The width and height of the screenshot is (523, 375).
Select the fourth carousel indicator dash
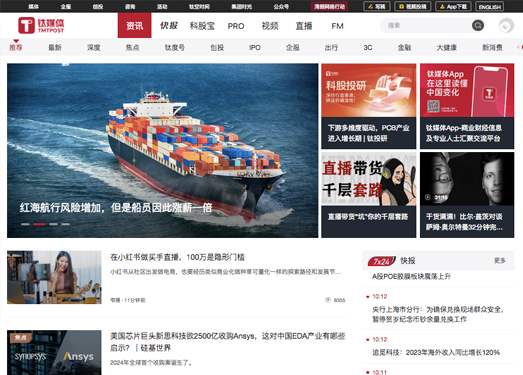(66, 224)
